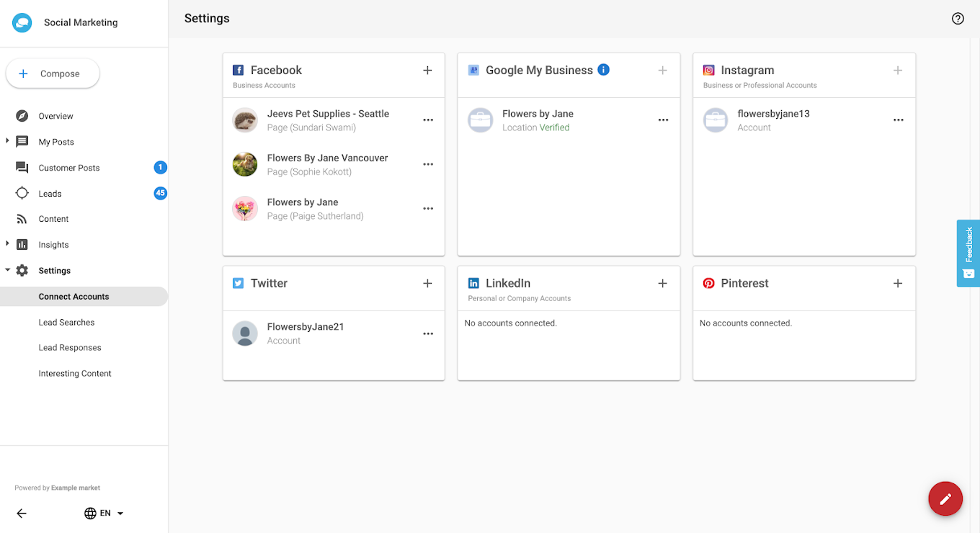Collapse the Settings sidebar section

point(8,270)
